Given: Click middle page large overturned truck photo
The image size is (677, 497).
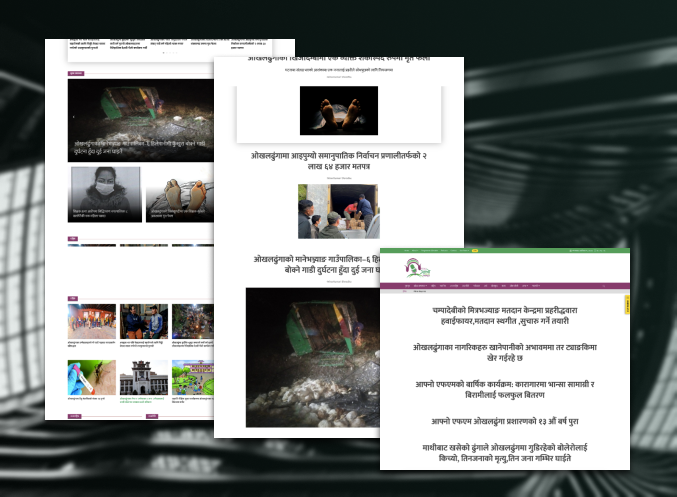Looking at the screenshot, I should tap(313, 358).
